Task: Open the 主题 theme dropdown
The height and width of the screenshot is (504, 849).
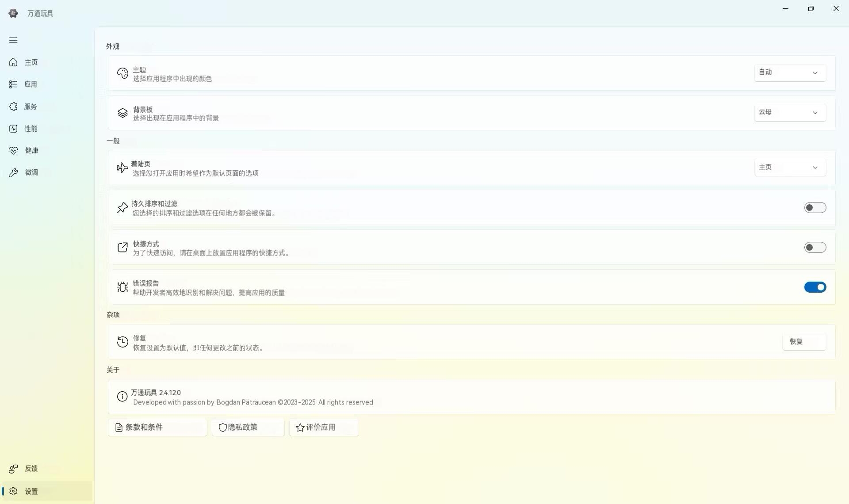Action: [789, 73]
